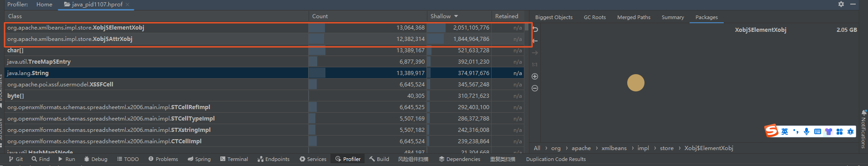Open the profiler settings gear icon
Screen dimensions: 868x166
pos(841,4)
